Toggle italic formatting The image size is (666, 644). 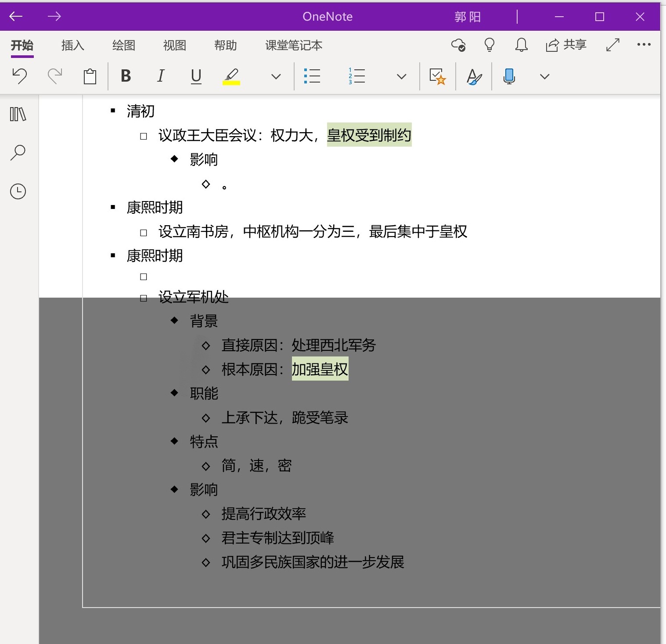point(161,76)
